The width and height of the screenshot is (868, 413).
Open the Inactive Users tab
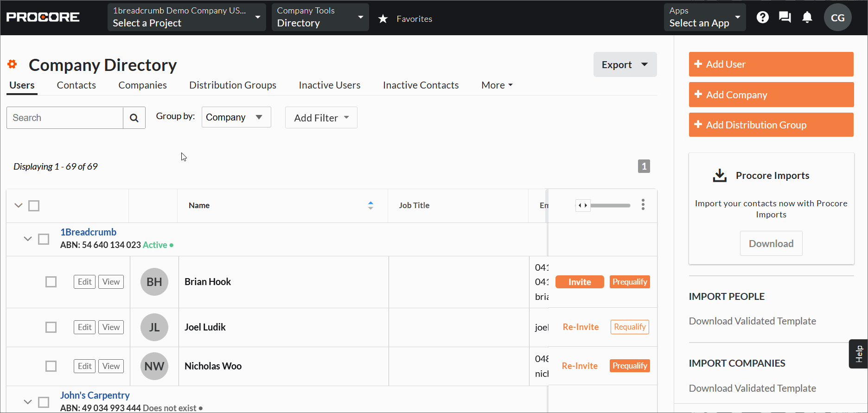point(329,85)
